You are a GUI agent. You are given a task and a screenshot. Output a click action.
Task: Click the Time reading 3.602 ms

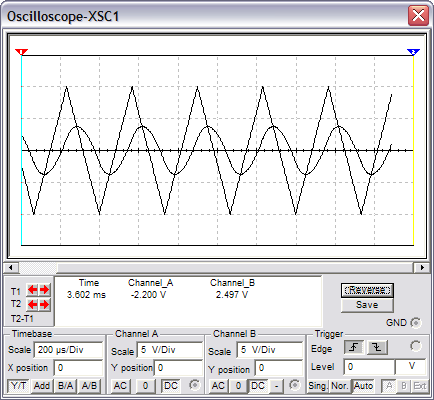pos(86,295)
